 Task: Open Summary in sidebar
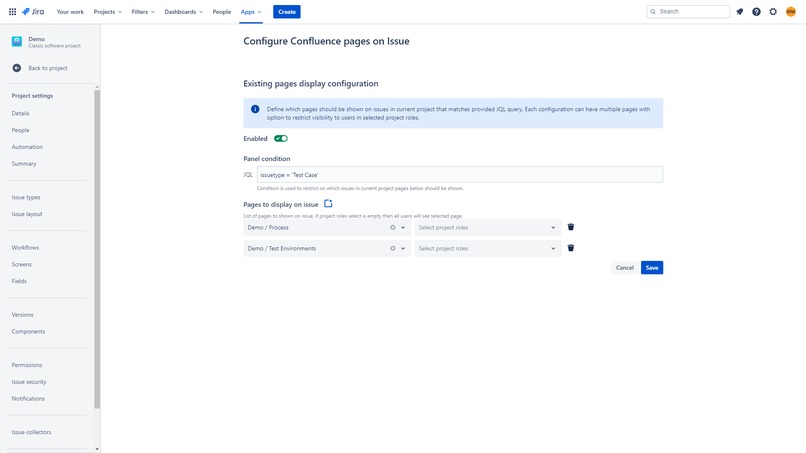click(x=24, y=164)
